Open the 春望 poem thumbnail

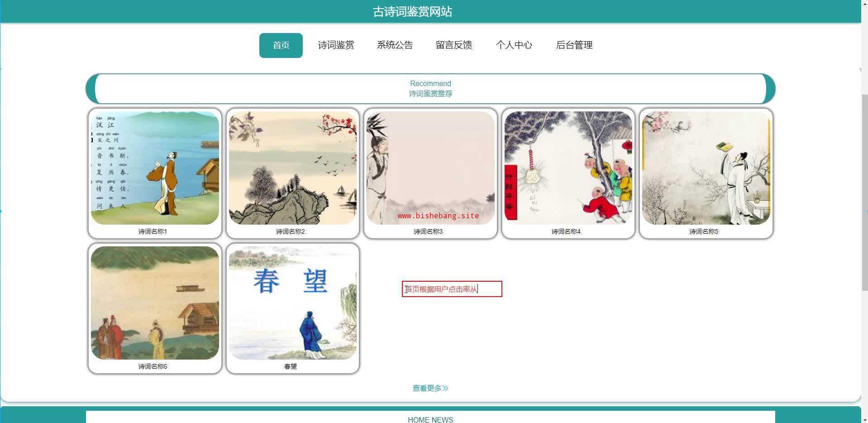(x=293, y=303)
